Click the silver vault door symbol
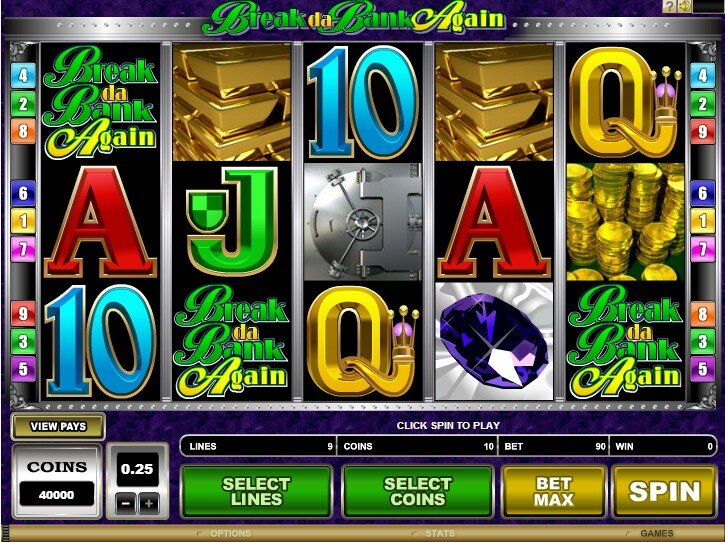Viewport: 725px width, 542px height. pos(363,222)
